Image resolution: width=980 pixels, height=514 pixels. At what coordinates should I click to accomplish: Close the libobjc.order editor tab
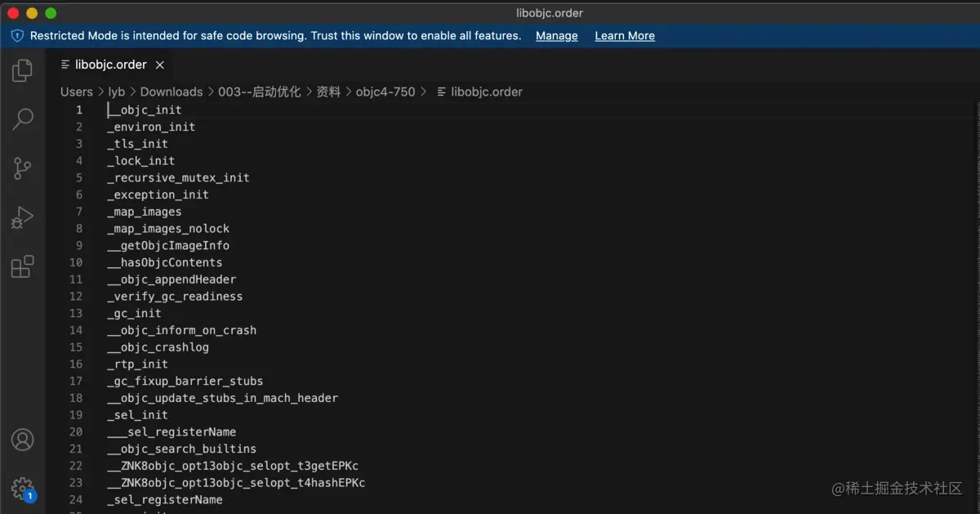(160, 65)
